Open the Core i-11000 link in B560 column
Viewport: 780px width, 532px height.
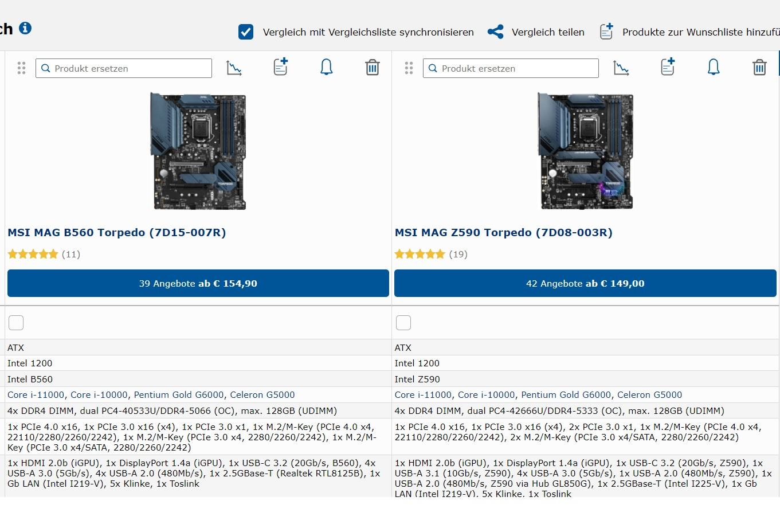click(36, 394)
